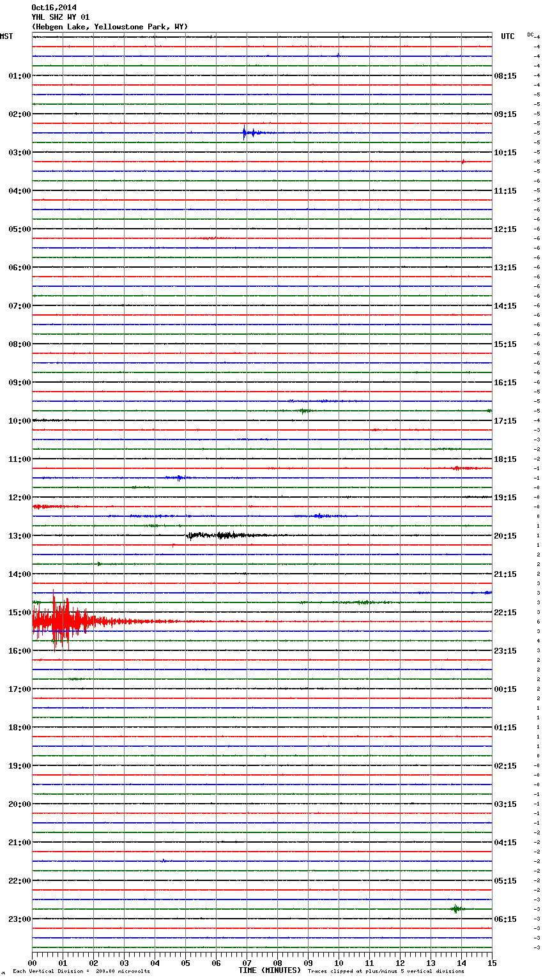Select the 12:15 UTC time label

(x=505, y=229)
